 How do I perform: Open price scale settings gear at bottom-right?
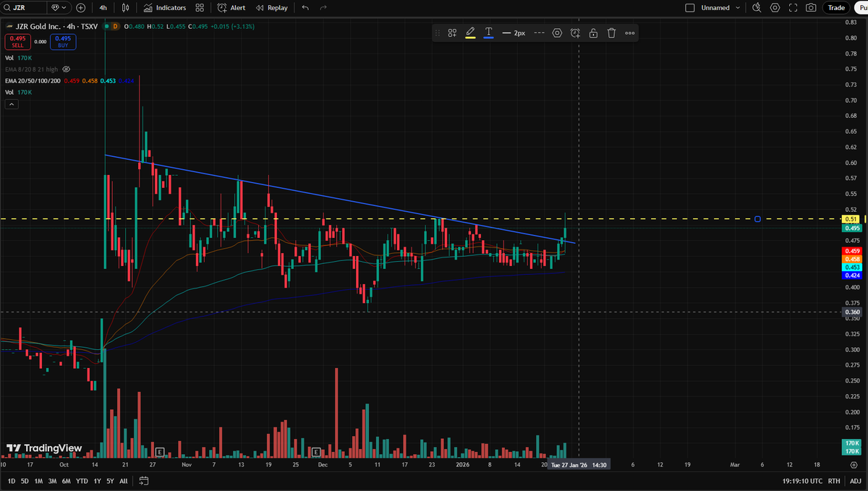854,464
